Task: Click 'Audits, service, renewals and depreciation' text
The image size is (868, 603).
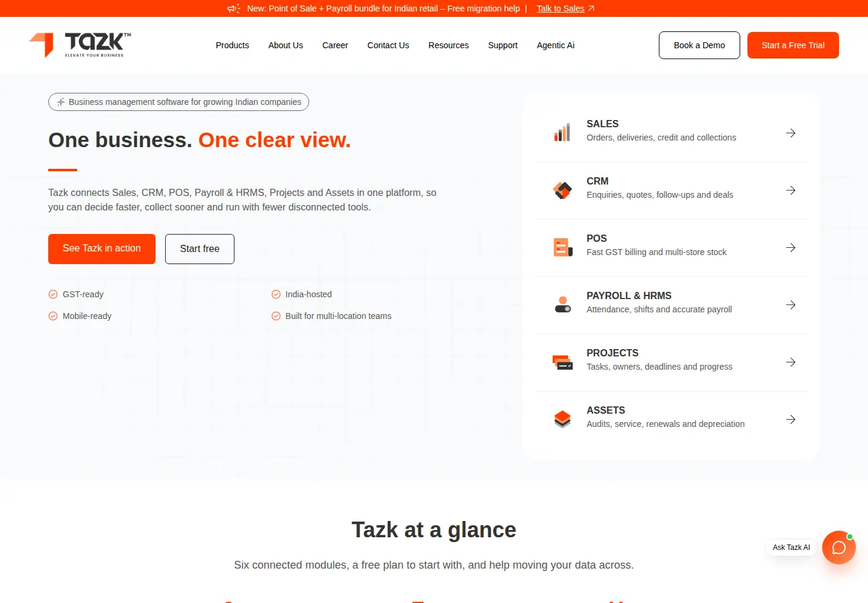Action: tap(665, 424)
